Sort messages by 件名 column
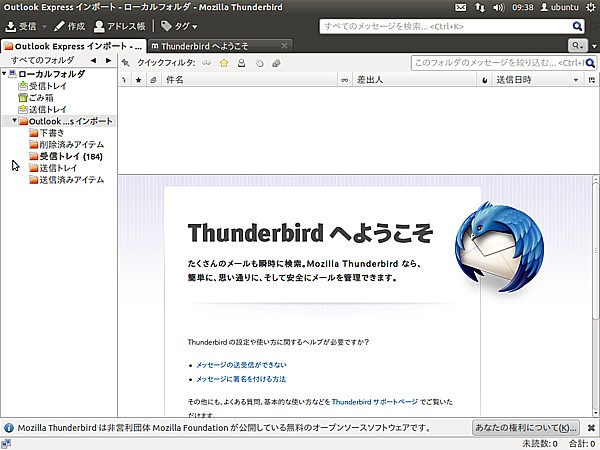The image size is (600, 450). point(249,80)
